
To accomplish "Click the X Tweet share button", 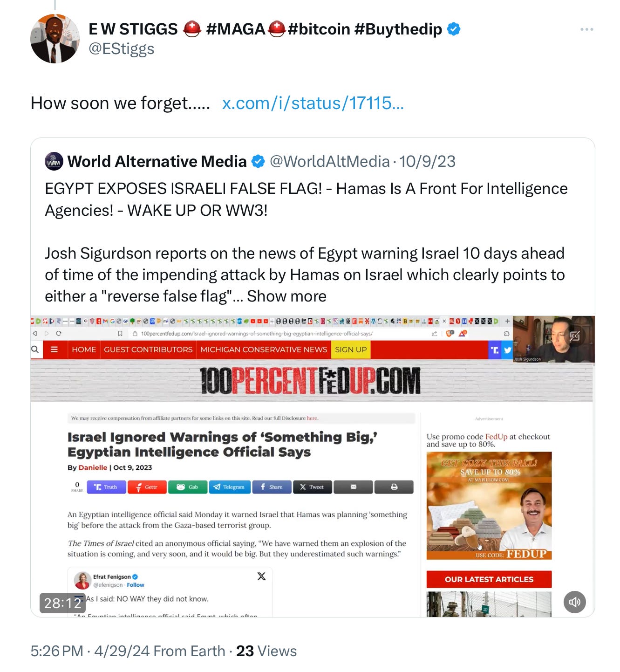I will coord(312,487).
